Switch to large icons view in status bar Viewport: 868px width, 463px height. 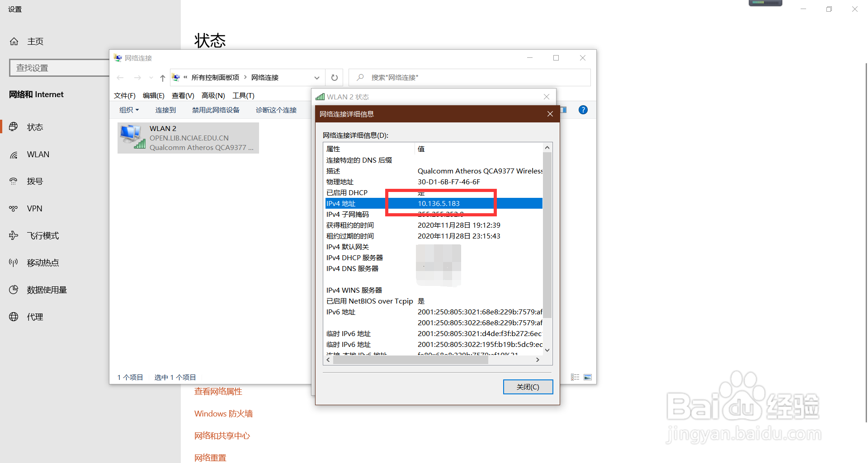point(588,377)
